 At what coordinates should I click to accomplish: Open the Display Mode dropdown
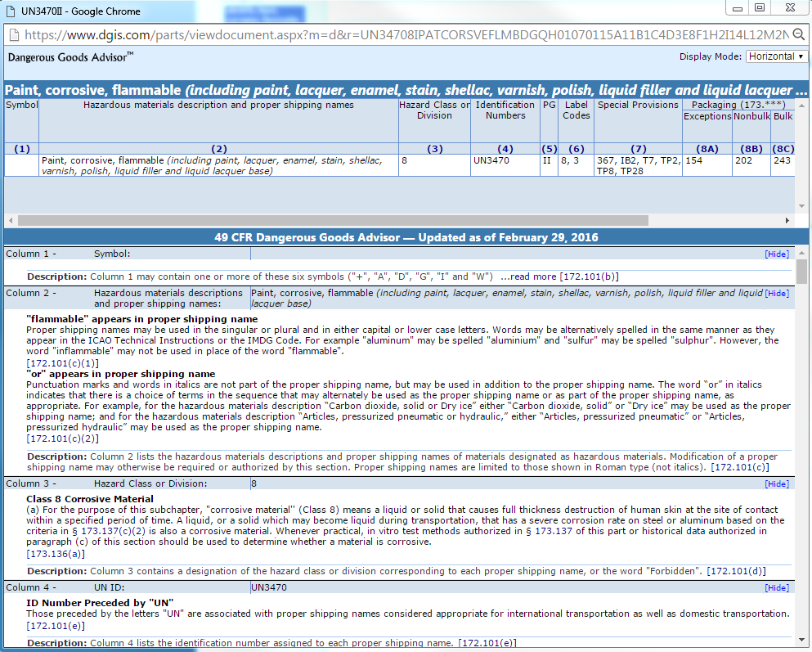point(776,56)
